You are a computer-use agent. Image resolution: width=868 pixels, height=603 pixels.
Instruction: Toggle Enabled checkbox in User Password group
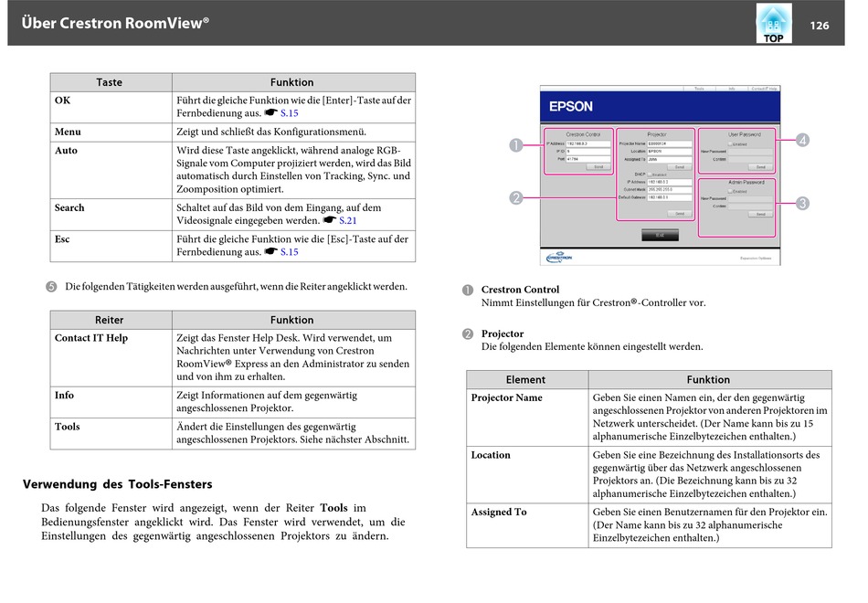pyautogui.click(x=730, y=144)
